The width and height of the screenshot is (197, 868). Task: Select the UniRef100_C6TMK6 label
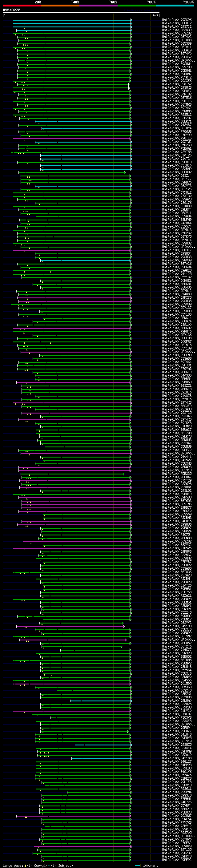(x=177, y=104)
